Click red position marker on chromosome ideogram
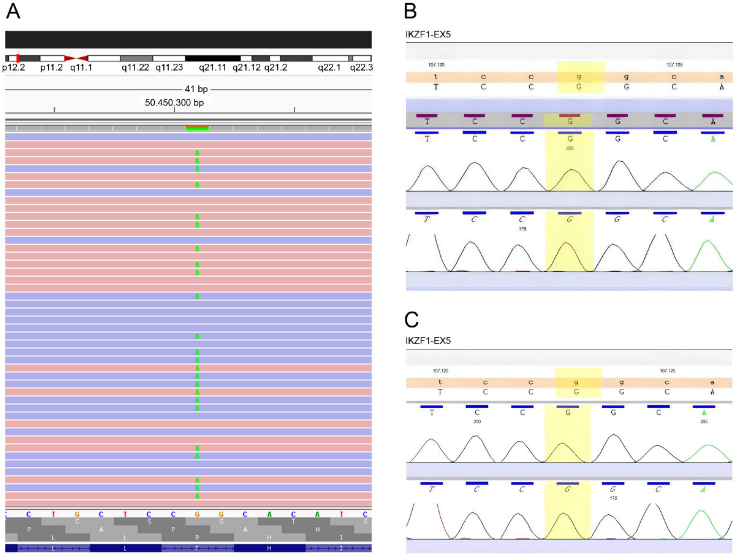736x560 pixels. [18, 58]
